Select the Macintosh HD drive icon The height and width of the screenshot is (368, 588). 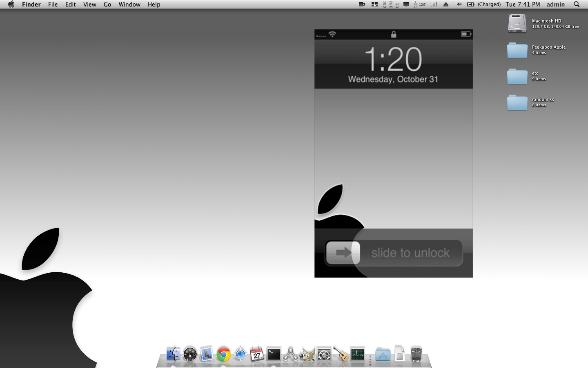[517, 23]
